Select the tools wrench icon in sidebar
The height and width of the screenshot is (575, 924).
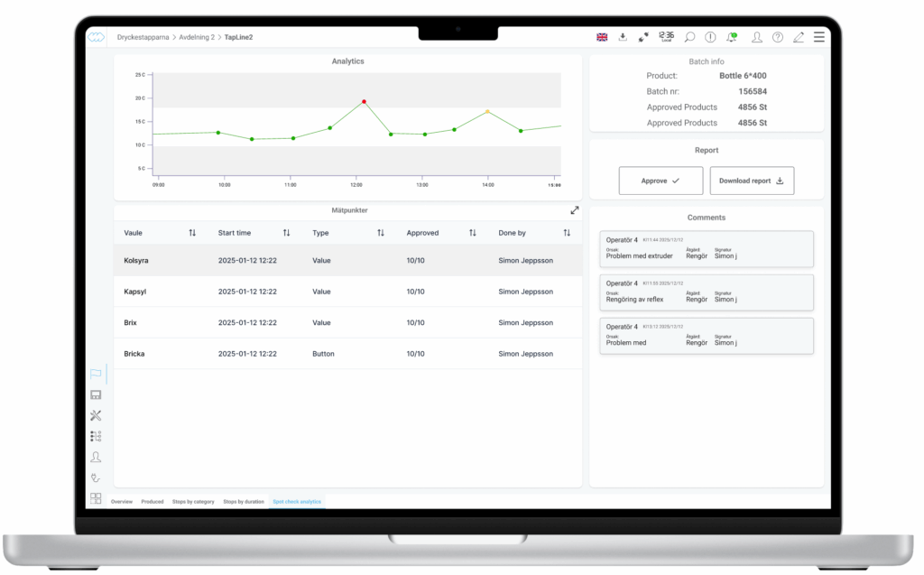(95, 416)
